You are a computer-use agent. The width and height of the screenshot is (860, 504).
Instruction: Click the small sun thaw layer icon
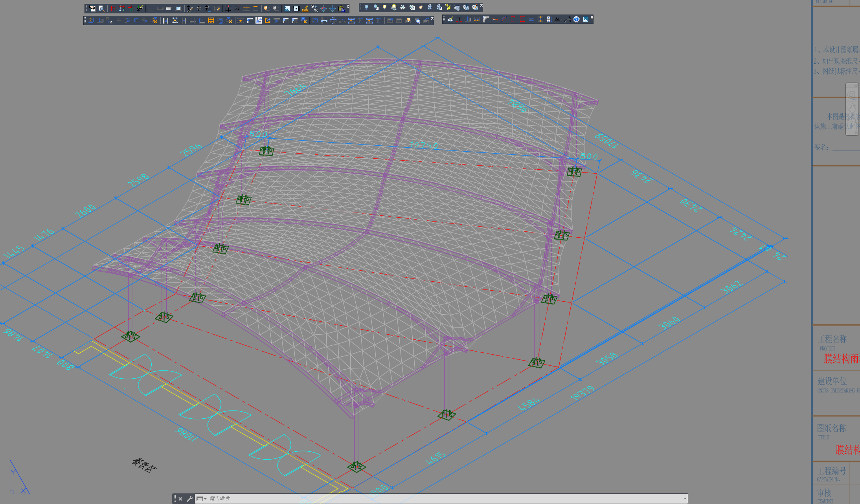coord(421,7)
